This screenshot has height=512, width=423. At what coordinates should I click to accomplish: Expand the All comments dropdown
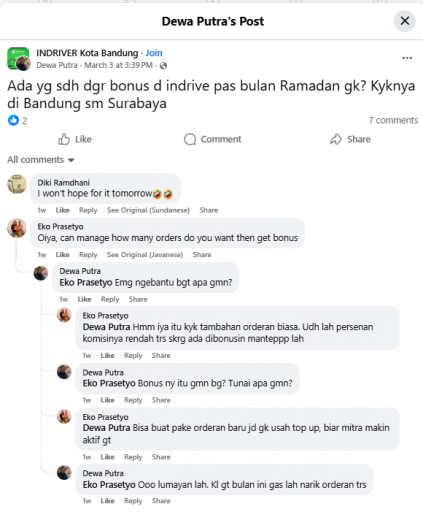[41, 160]
